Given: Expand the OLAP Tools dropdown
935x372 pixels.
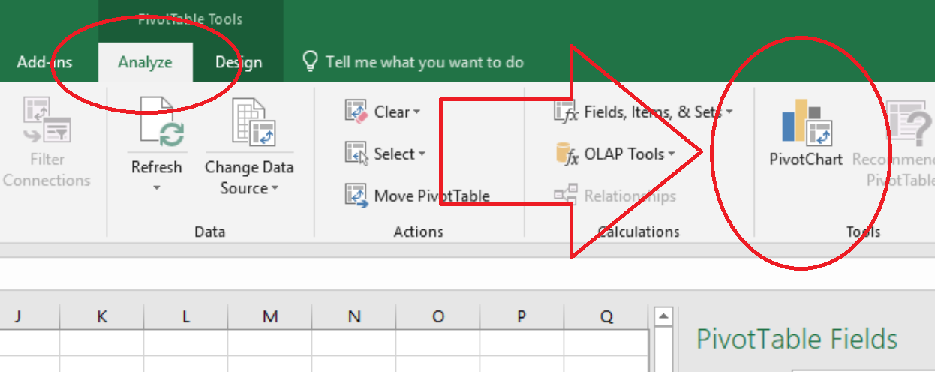Looking at the screenshot, I should (671, 154).
